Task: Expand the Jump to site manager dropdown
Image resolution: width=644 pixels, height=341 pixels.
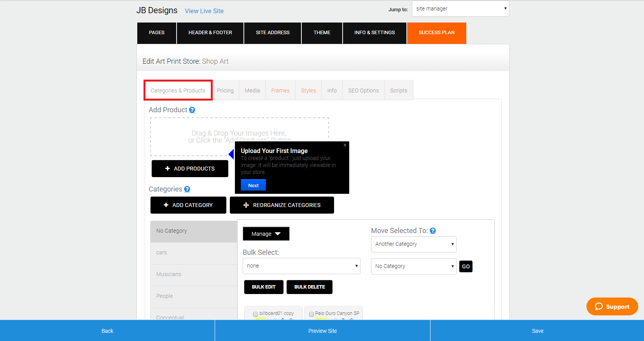Action: pos(460,9)
